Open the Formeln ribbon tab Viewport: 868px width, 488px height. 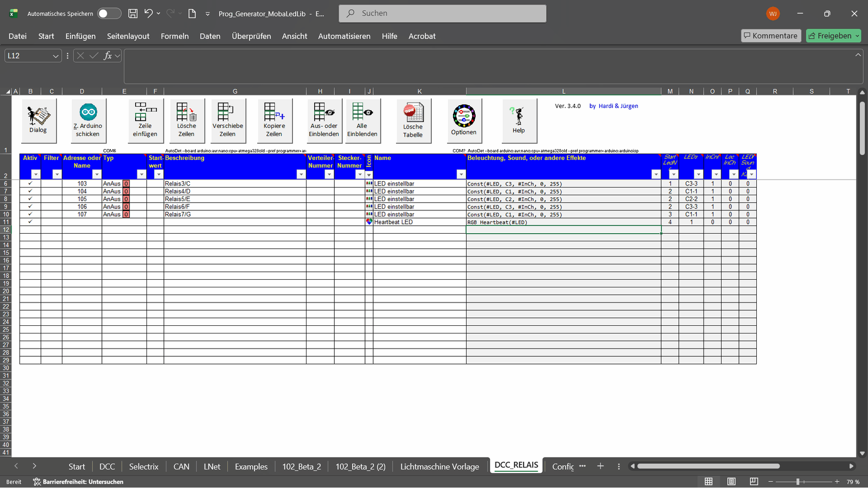[175, 36]
